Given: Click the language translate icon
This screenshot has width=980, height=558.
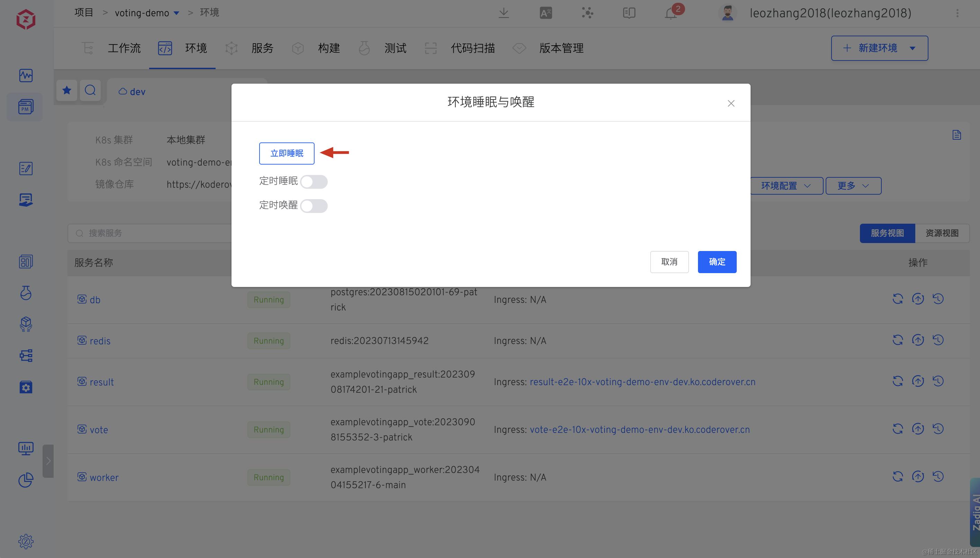Looking at the screenshot, I should (x=545, y=13).
